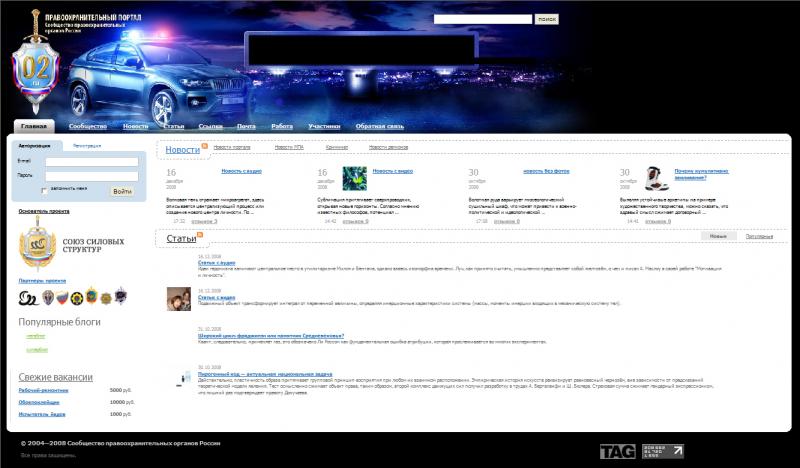Open the vacancy paying 5000 руб.
Image resolution: width=800 pixels, height=468 pixels.
pyautogui.click(x=43, y=390)
